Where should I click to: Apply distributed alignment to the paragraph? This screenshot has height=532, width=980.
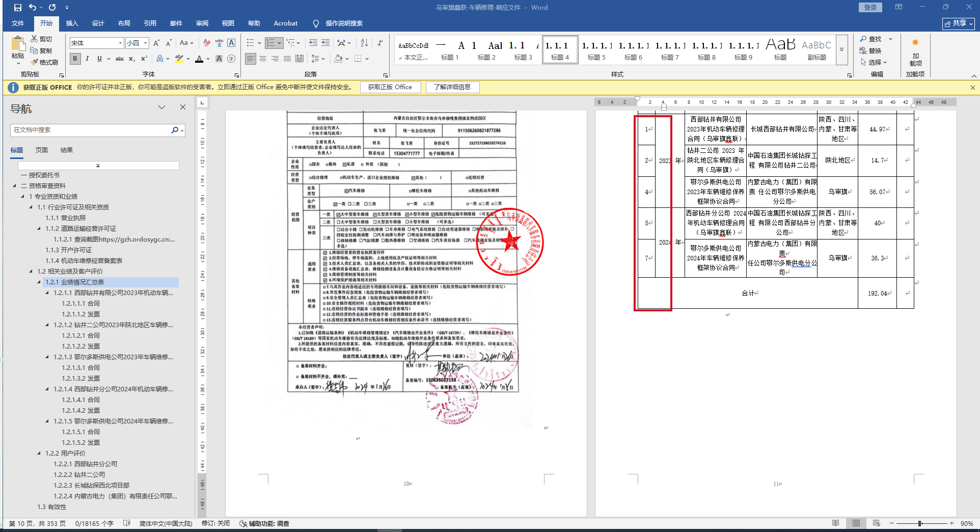tap(300, 59)
